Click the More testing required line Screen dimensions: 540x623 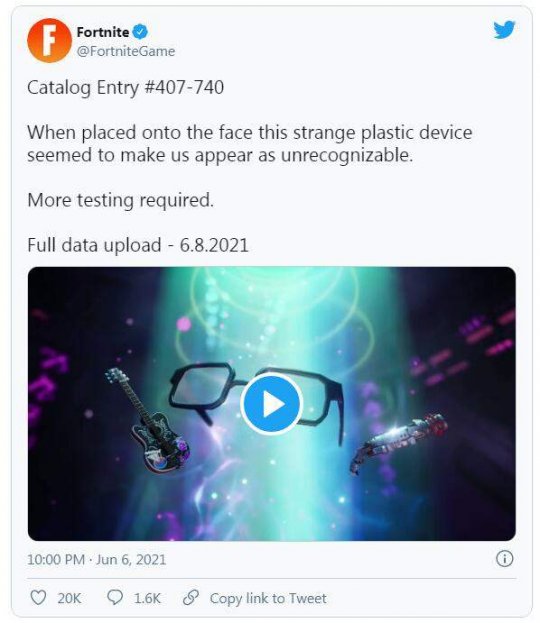point(120,200)
